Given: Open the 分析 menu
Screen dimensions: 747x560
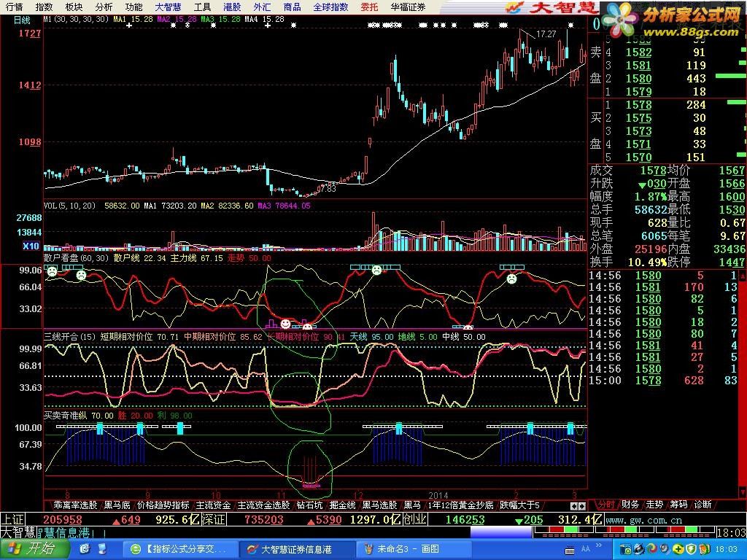Looking at the screenshot, I should tap(104, 7).
